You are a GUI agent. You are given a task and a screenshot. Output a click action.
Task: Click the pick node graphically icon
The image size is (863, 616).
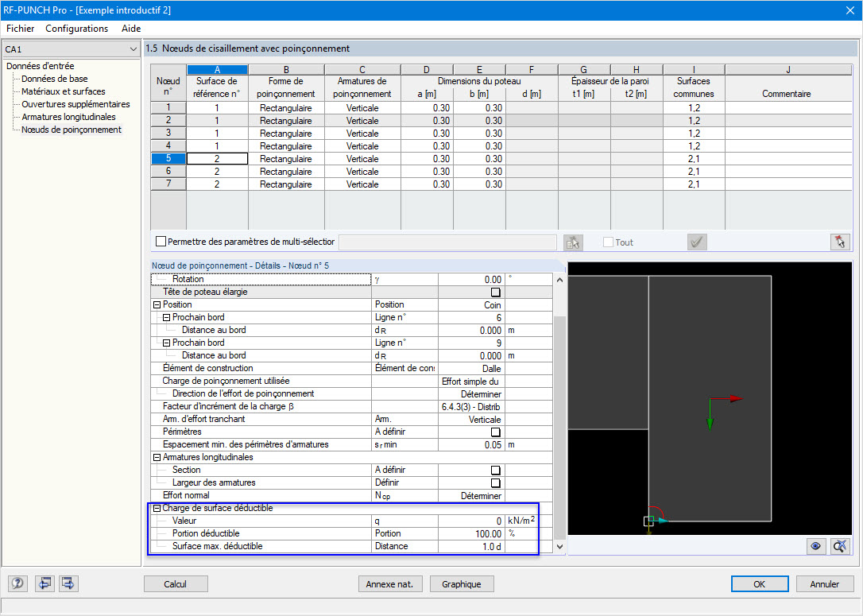[x=573, y=242]
